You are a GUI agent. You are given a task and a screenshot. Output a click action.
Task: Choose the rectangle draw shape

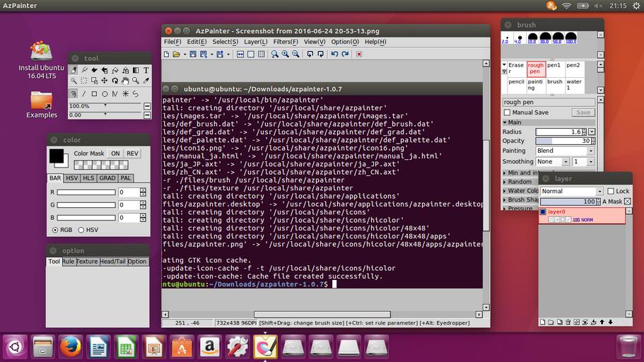pyautogui.click(x=94, y=94)
